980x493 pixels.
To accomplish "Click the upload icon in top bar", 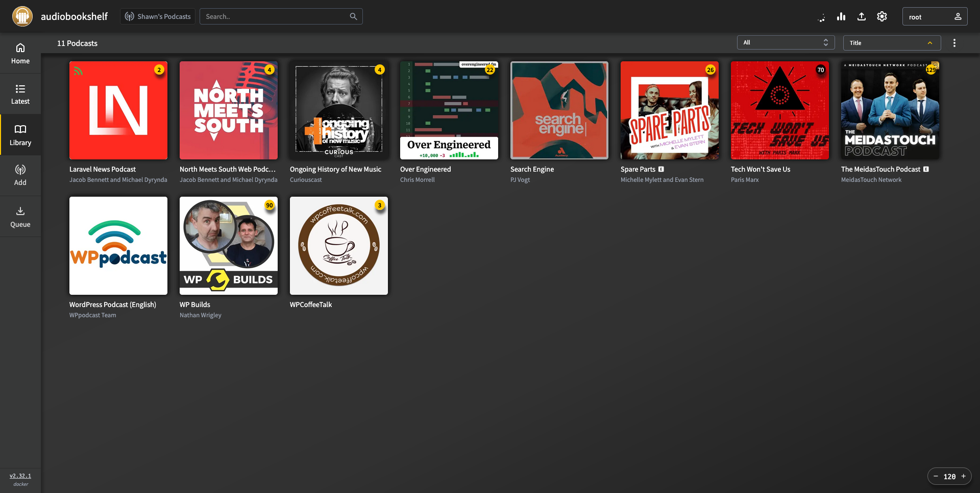I will pyautogui.click(x=862, y=17).
